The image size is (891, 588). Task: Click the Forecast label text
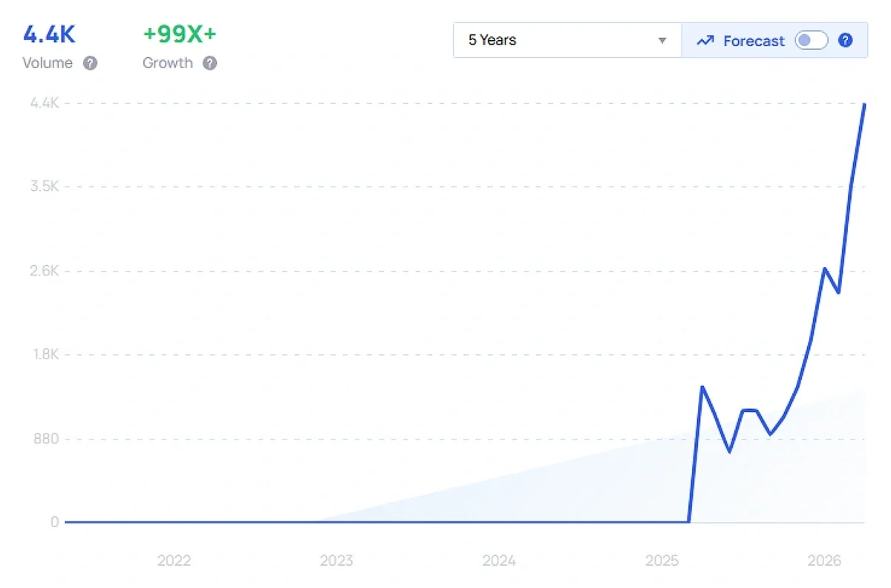(x=754, y=41)
